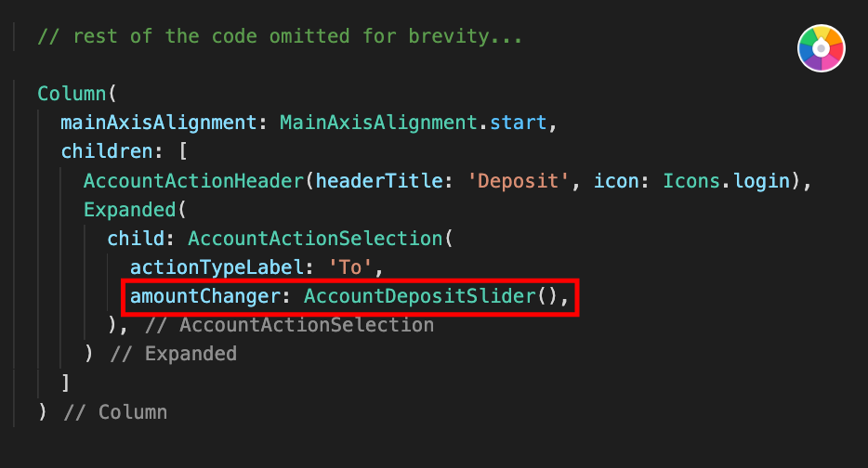Click the // Column closing label
This screenshot has width=868, height=468.
pyautogui.click(x=115, y=412)
